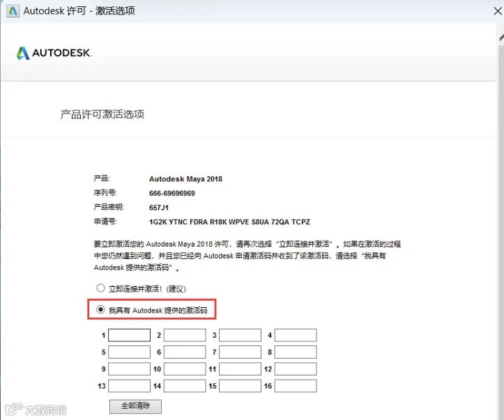Click activation code field 3
504x420 pixels.
240,335
